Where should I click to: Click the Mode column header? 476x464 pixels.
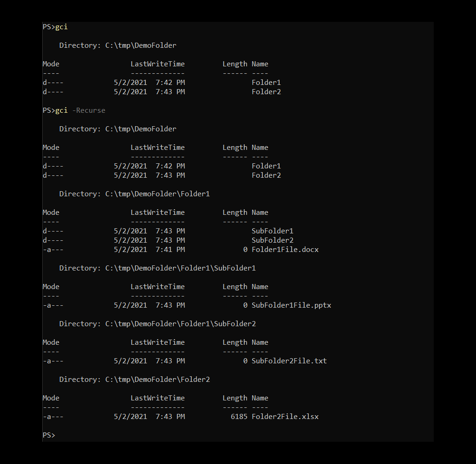click(x=50, y=64)
